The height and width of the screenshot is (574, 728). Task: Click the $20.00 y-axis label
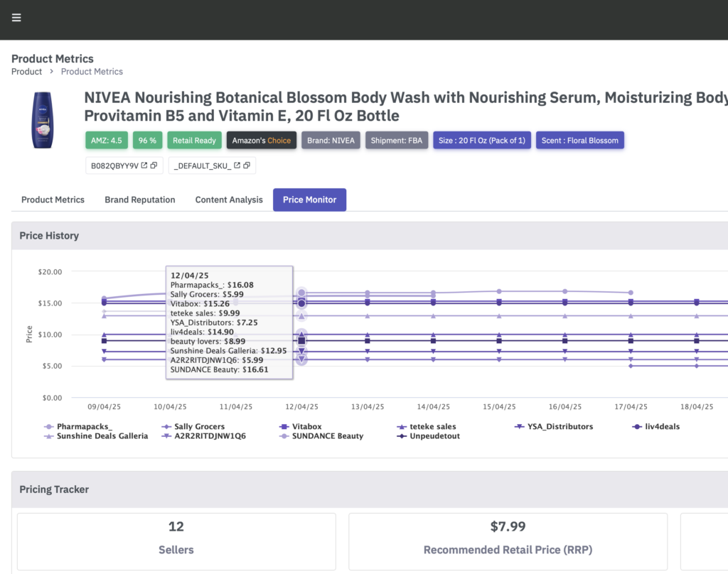50,271
